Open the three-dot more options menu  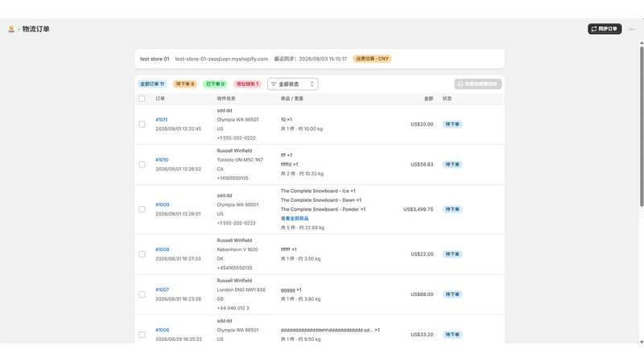[632, 29]
